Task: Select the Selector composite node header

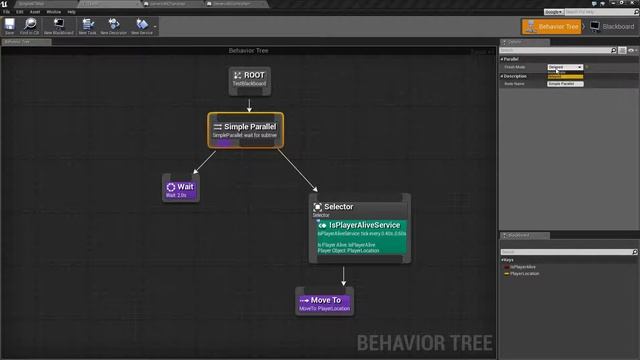Action: pos(359,209)
